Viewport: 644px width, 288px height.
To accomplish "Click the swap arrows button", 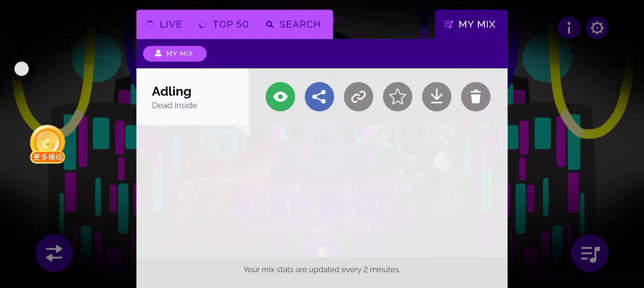I will (x=54, y=253).
